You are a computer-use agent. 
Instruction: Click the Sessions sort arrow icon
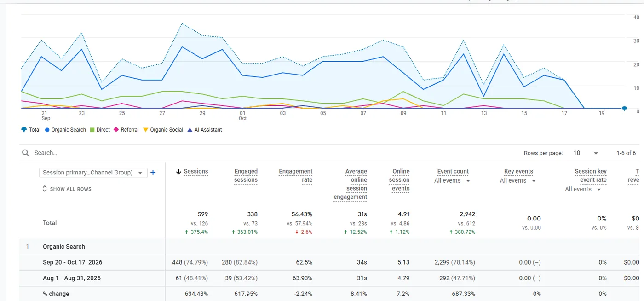click(178, 172)
